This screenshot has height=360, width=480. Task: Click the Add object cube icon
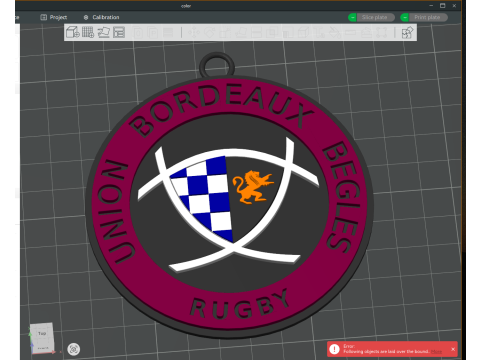(73, 32)
